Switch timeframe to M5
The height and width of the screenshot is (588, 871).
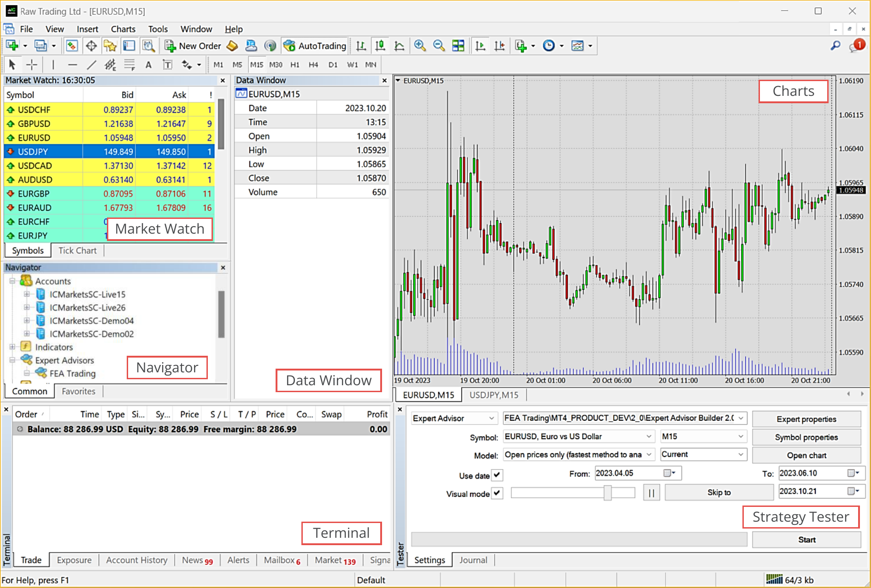click(237, 65)
